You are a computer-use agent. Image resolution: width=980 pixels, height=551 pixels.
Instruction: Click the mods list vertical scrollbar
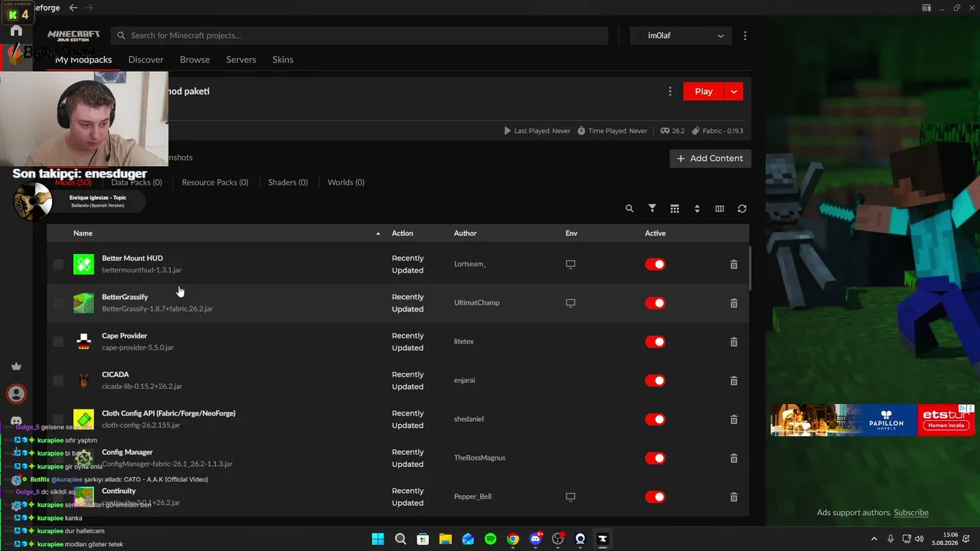pyautogui.click(x=750, y=268)
